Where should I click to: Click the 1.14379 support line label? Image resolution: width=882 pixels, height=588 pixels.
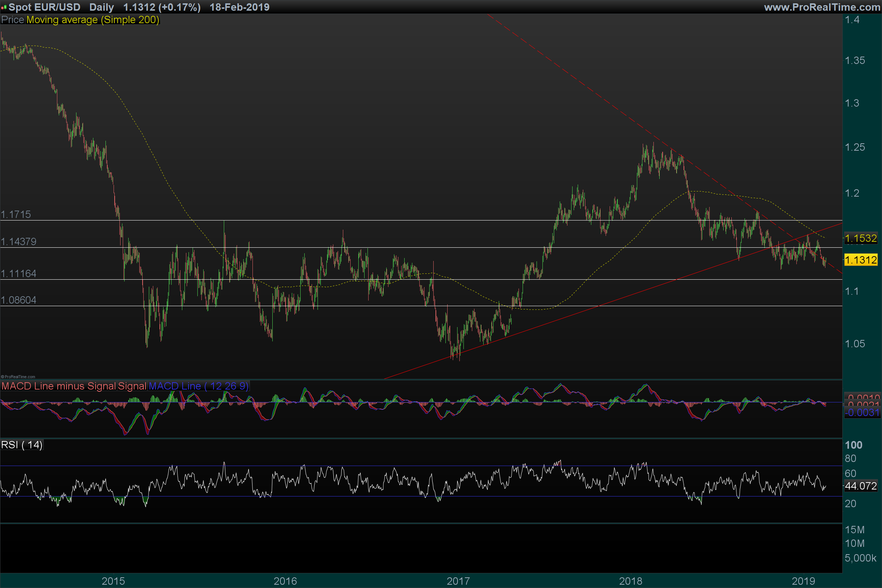click(x=18, y=241)
